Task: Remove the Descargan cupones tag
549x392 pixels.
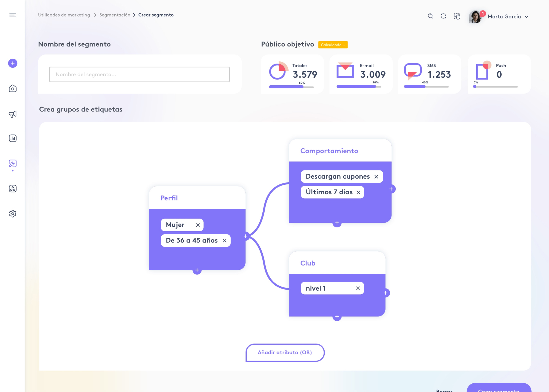Action: 376,177
